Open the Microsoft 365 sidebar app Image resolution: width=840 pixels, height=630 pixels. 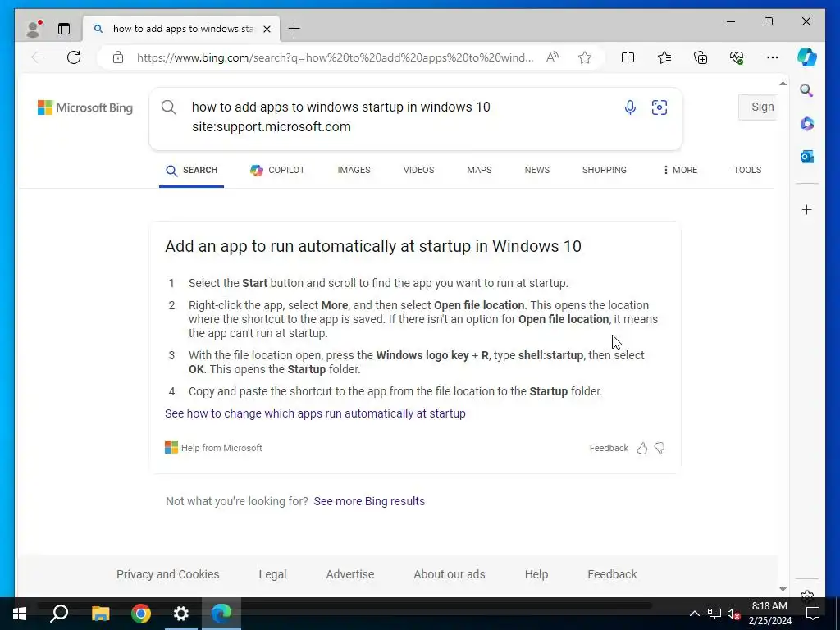pos(807,124)
